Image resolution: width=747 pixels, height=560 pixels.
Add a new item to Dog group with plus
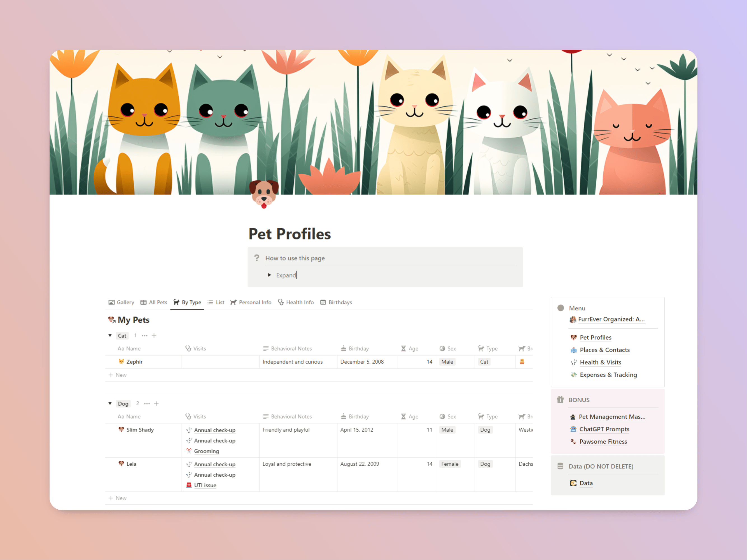click(x=156, y=404)
